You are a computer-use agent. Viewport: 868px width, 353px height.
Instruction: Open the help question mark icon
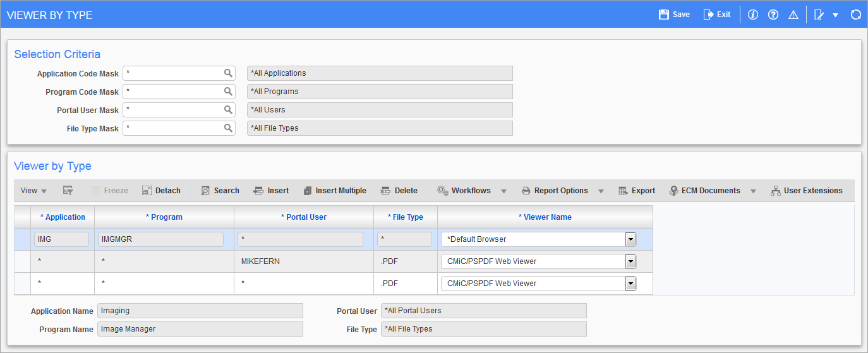click(x=773, y=15)
